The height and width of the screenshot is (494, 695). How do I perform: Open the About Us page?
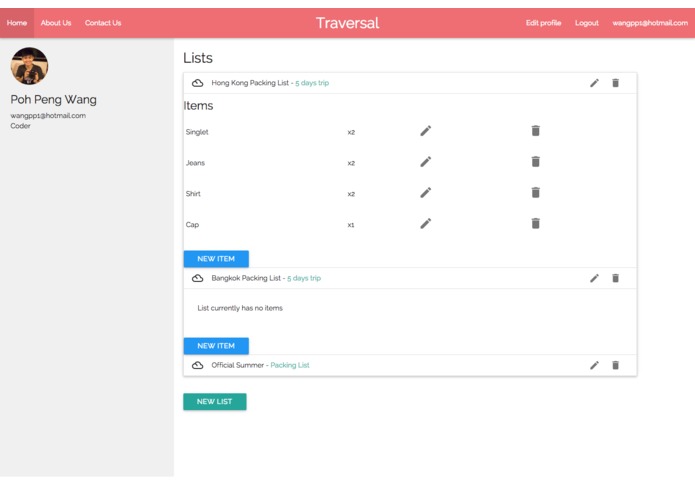tap(56, 23)
